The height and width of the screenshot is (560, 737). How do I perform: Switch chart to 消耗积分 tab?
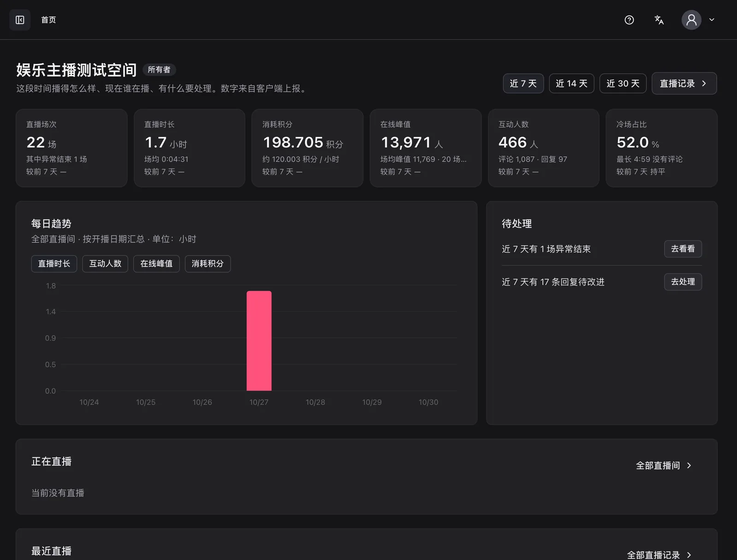(207, 263)
